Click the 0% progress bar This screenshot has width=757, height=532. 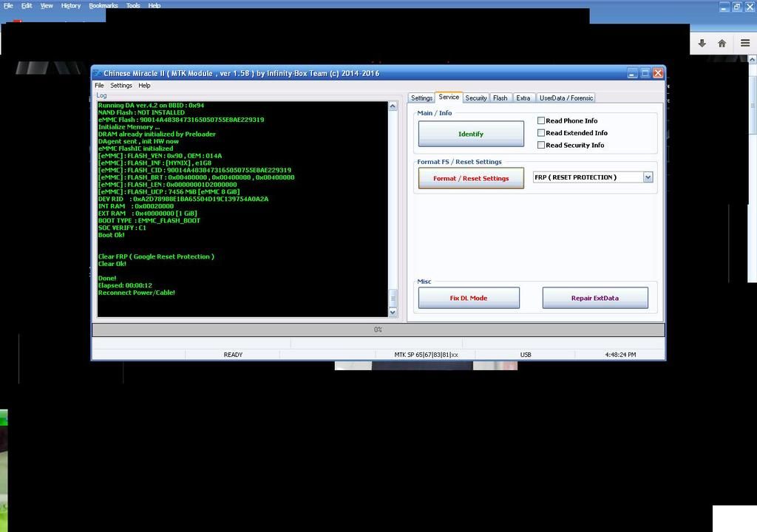tap(378, 330)
